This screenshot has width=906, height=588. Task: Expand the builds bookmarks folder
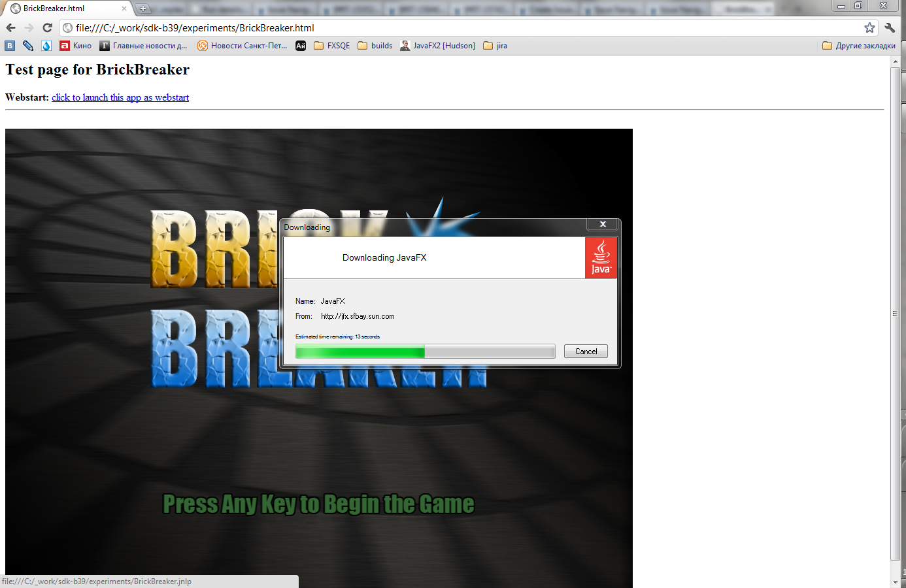375,46
